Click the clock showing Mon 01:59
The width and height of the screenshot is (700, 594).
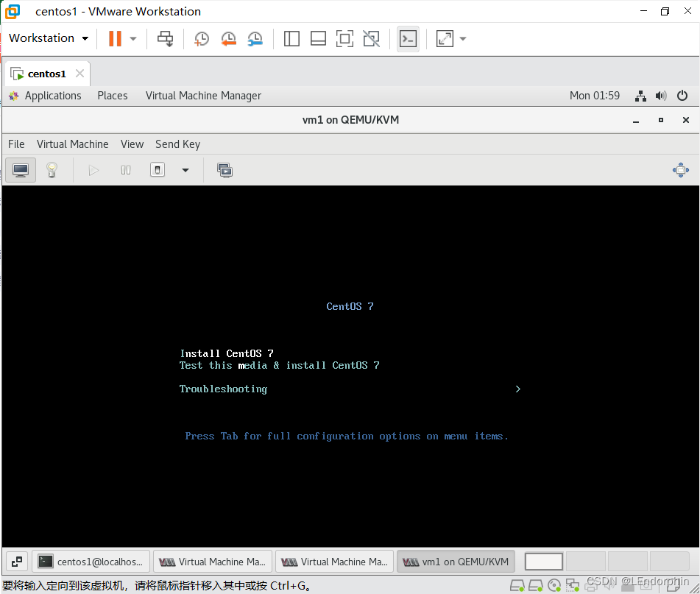(594, 96)
